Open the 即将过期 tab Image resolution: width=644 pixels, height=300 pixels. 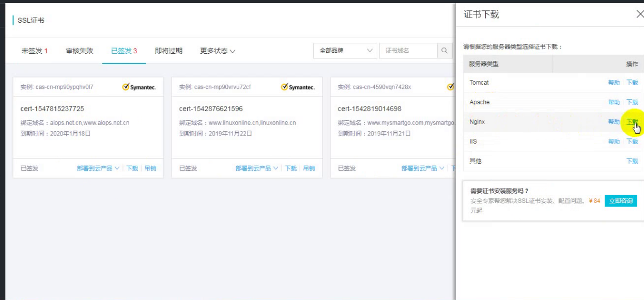click(x=168, y=51)
